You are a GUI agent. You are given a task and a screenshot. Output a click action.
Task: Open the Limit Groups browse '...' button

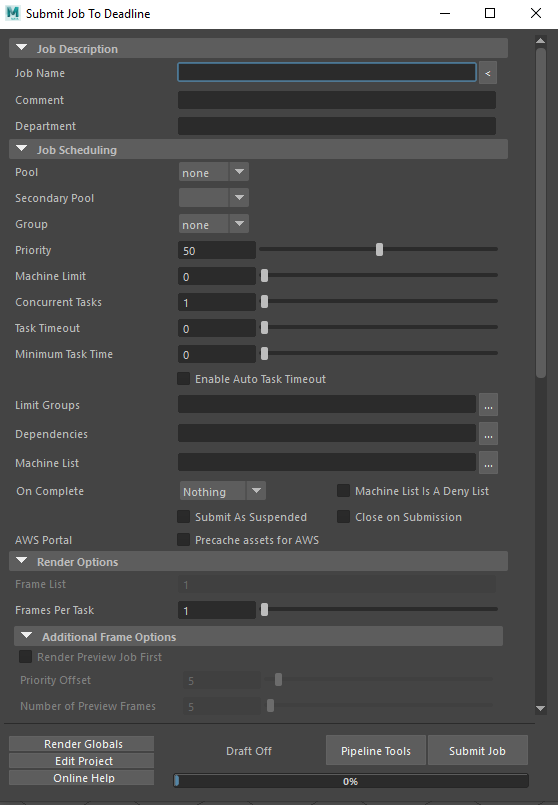pyautogui.click(x=488, y=405)
